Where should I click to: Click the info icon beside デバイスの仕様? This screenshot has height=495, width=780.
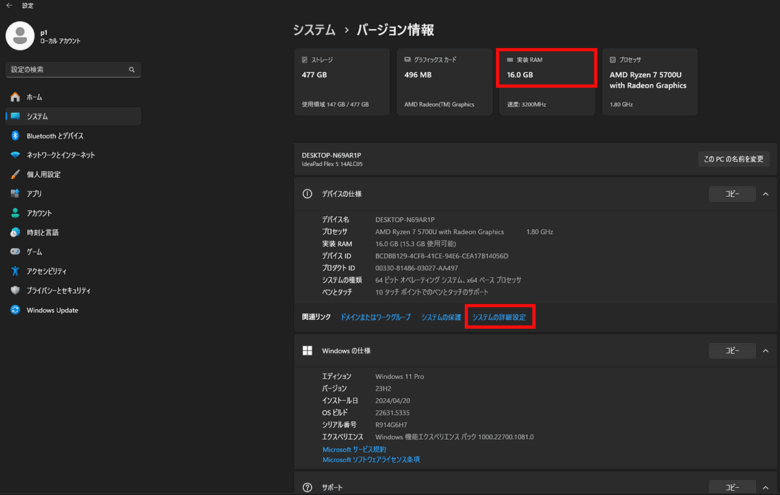pyautogui.click(x=307, y=194)
